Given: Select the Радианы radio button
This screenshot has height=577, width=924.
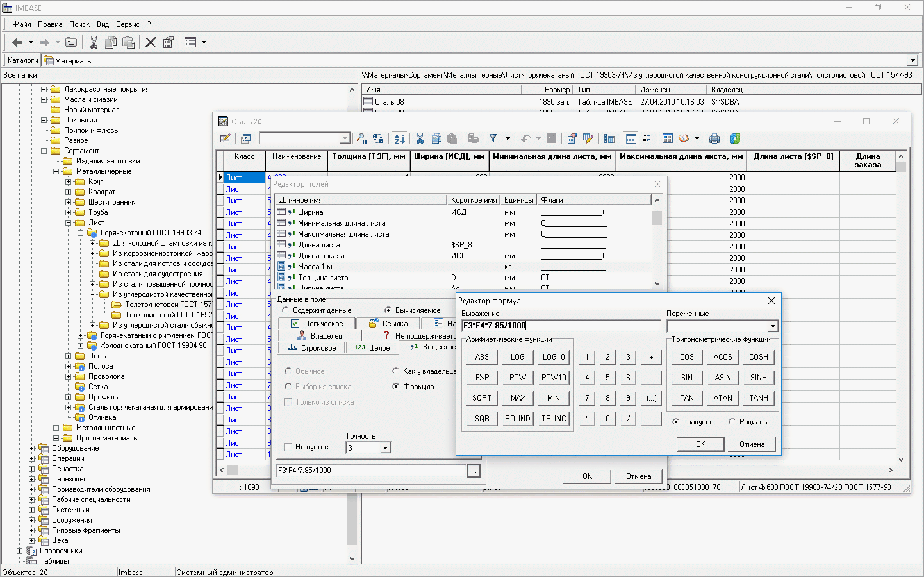Looking at the screenshot, I should click(x=732, y=422).
